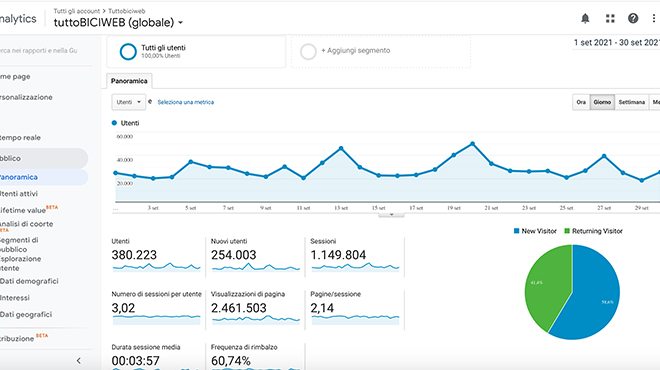This screenshot has height=370, width=660.
Task: Click the blue New Visitor legend swatch
Action: tap(516, 231)
